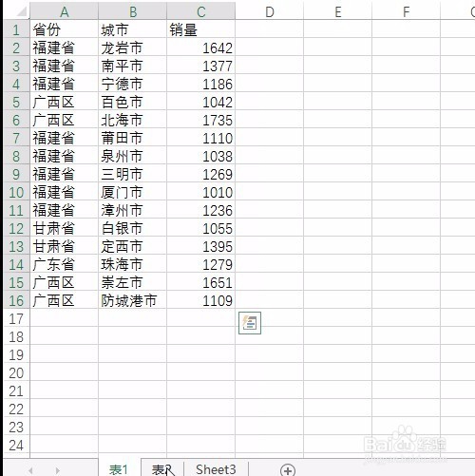Select the cell 厦门市
This screenshot has height=476, width=475.
133,192
